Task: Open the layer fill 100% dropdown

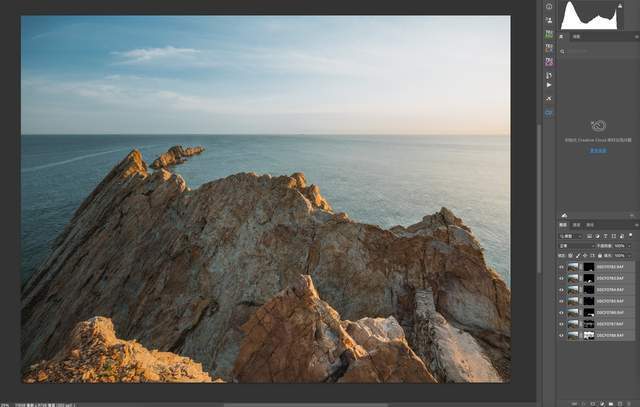Action: tap(631, 255)
